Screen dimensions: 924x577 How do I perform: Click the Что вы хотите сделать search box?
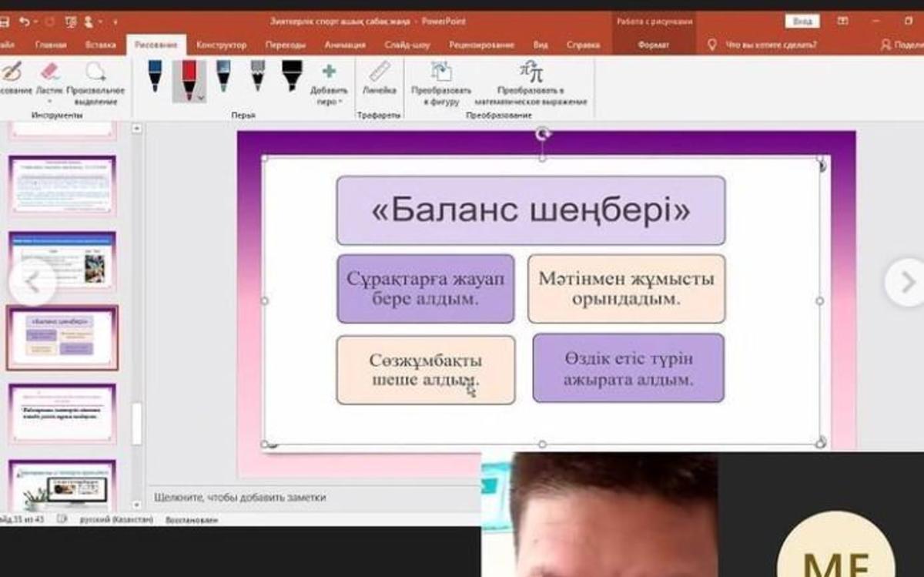[771, 45]
